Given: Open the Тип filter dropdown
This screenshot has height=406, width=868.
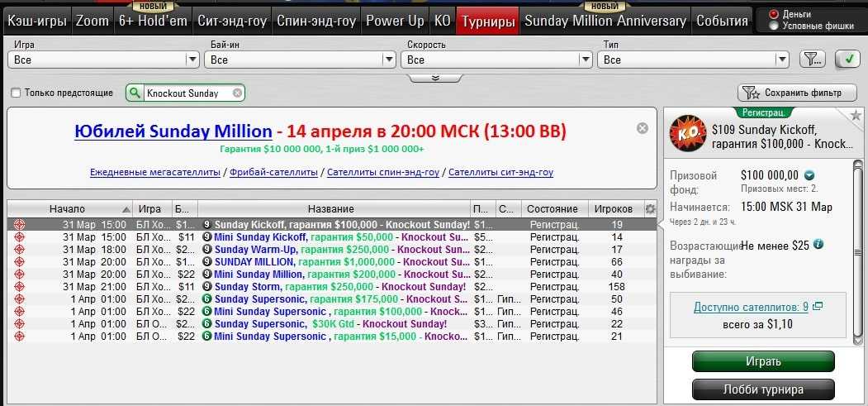Looking at the screenshot, I should tap(693, 60).
